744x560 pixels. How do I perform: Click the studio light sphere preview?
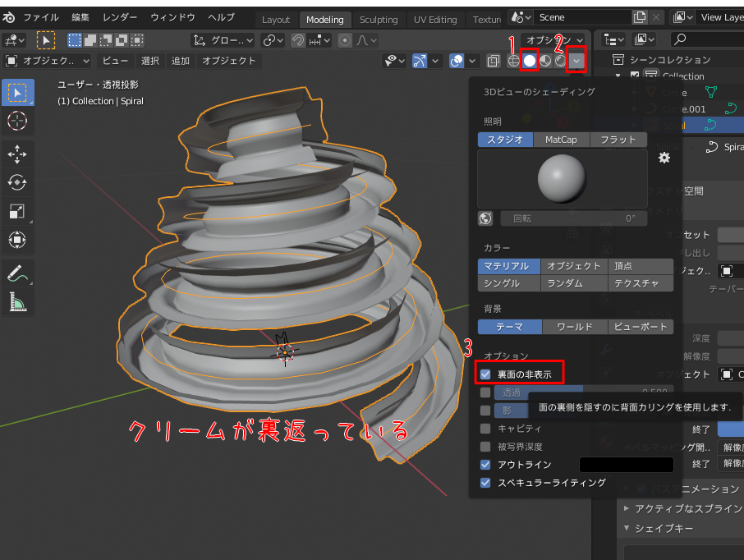pyautogui.click(x=563, y=178)
